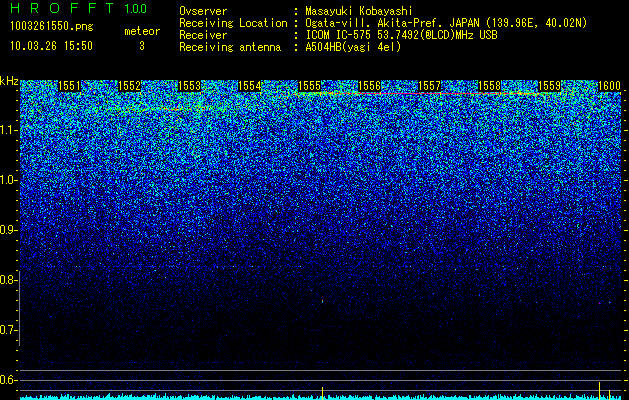629x400 pixels.
Task: Click the 'Receiver' field label
Action: click(x=203, y=35)
